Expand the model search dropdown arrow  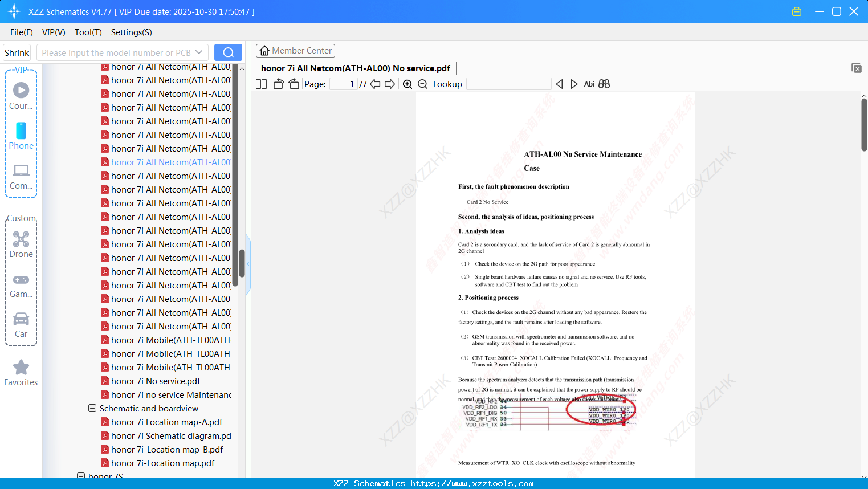[x=199, y=52]
